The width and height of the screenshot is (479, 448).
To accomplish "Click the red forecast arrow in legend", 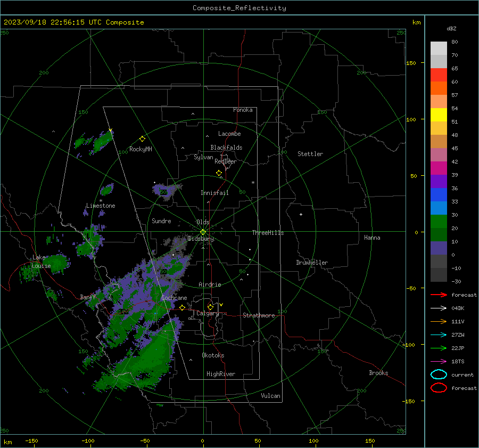I will pos(439,295).
